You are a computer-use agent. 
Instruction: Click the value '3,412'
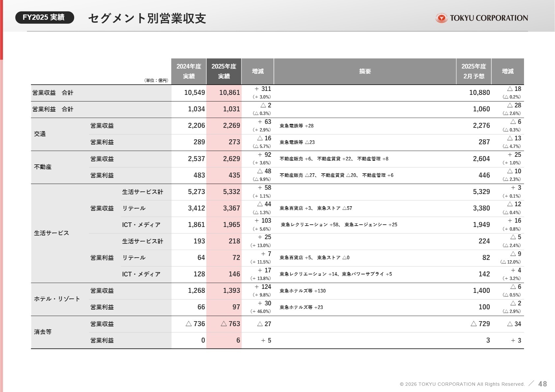196,208
